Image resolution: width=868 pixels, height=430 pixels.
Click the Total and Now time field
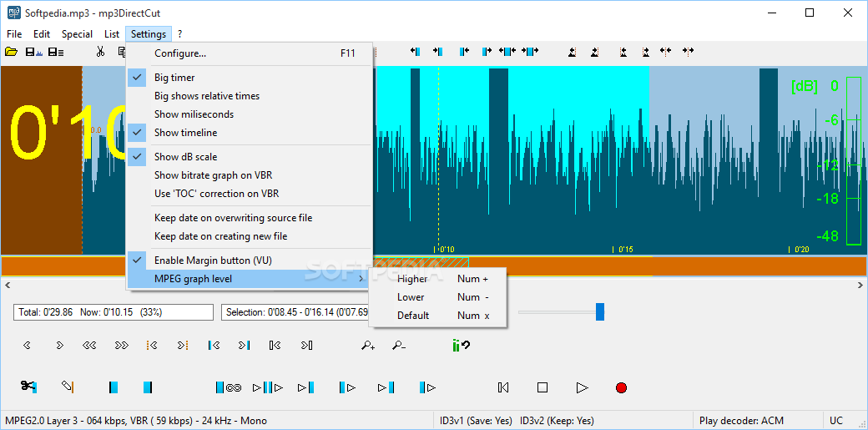pos(114,312)
